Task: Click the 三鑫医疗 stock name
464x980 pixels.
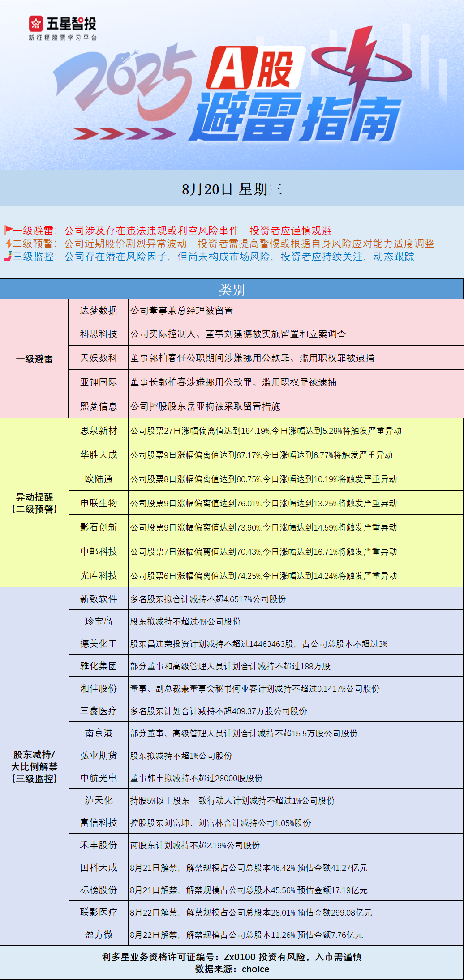Action: coord(99,711)
